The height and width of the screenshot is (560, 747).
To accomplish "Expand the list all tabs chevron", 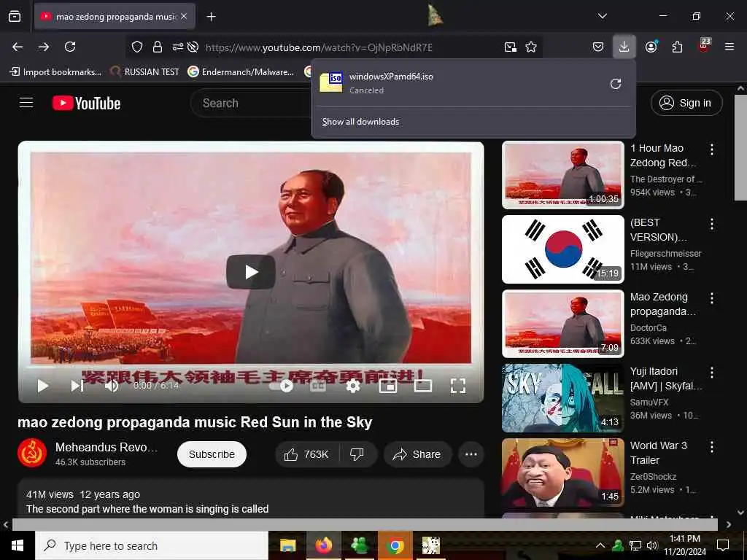I will 602,16.
